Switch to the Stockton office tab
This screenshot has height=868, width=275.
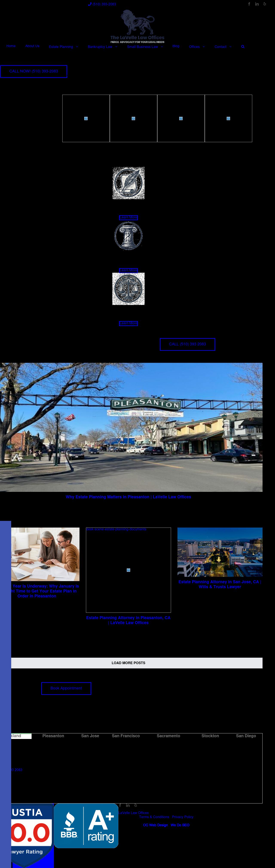click(210, 736)
